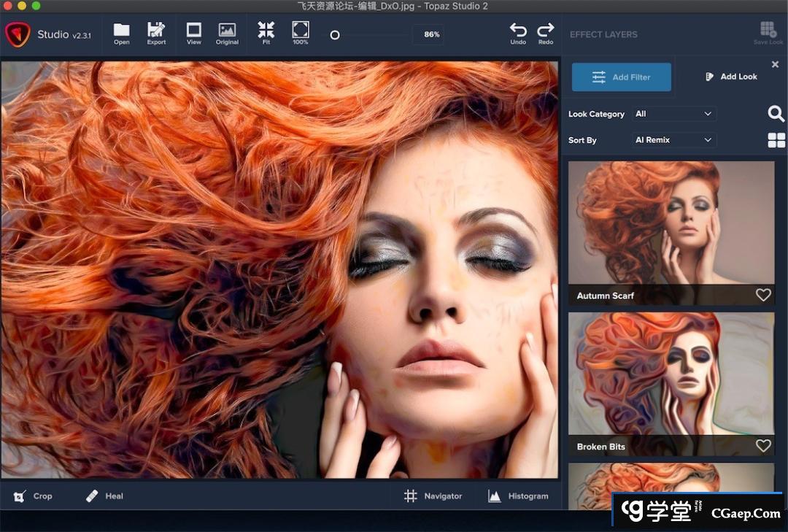Toggle the grid view of looks

coord(776,140)
